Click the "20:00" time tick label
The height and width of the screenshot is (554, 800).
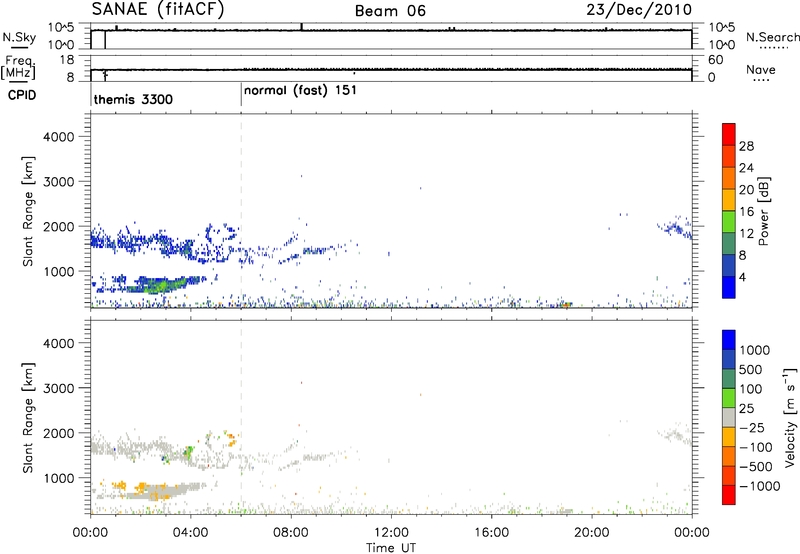click(592, 533)
